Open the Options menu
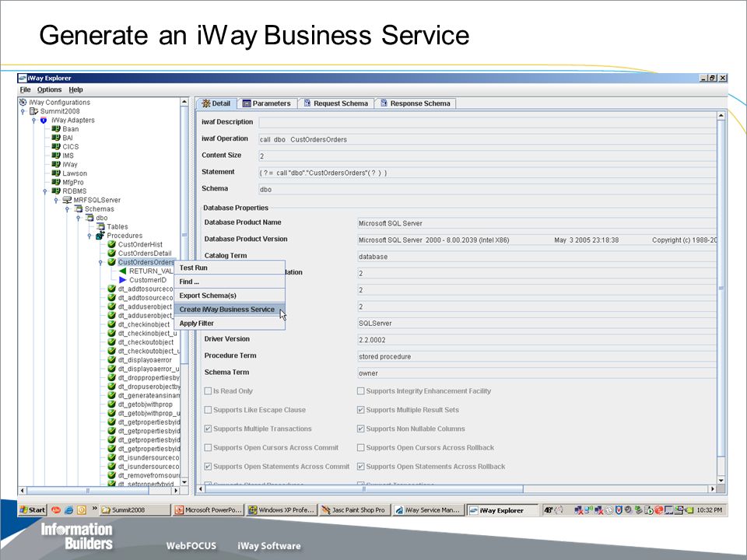The height and width of the screenshot is (560, 747). [x=50, y=89]
